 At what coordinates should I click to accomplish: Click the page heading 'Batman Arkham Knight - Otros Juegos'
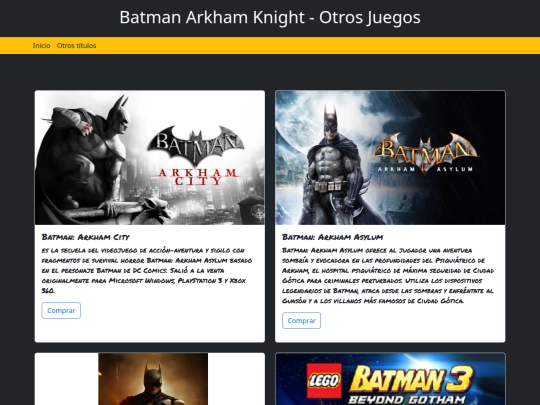270,17
